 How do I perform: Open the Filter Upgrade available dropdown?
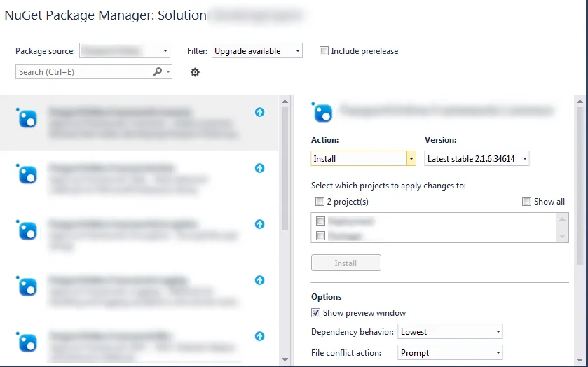click(257, 50)
